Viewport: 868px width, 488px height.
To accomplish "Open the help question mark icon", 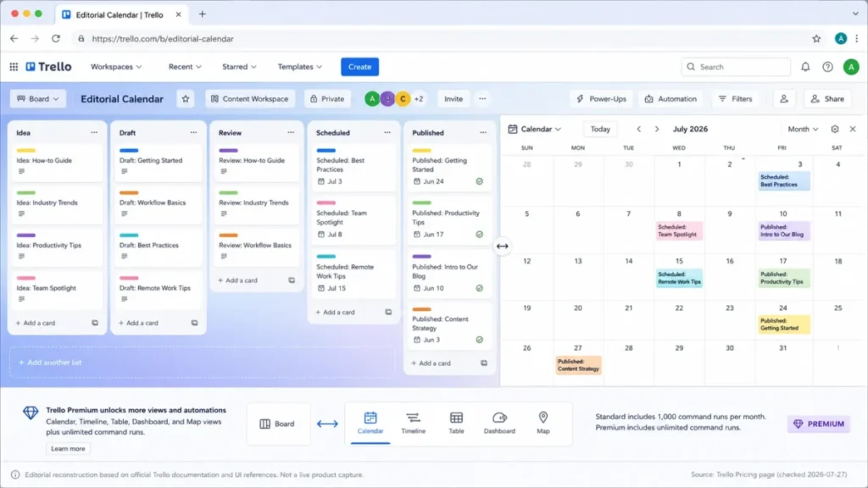I will pos(827,66).
